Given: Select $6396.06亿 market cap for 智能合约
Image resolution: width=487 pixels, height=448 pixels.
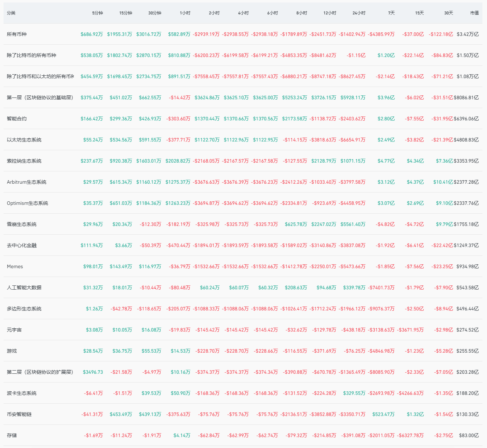Looking at the screenshot, I should click(466, 119).
